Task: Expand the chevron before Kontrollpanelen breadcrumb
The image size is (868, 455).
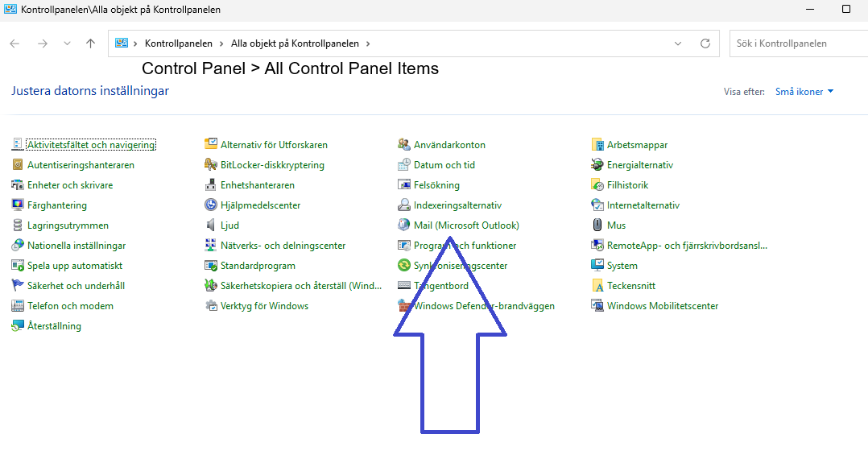Action: pyautogui.click(x=135, y=43)
